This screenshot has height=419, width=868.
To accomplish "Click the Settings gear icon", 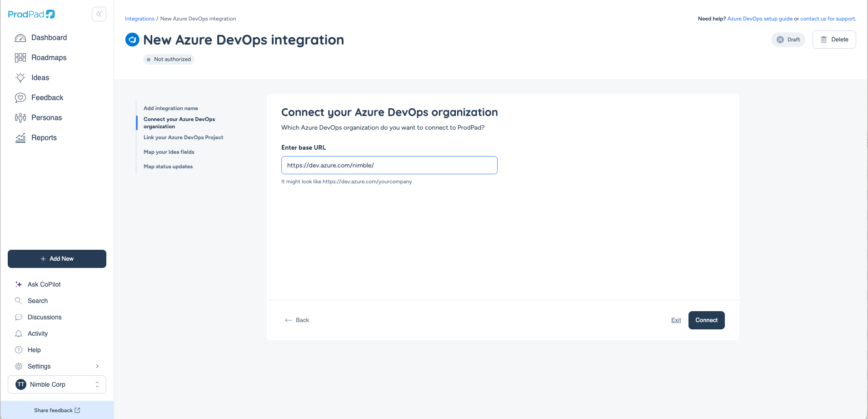I will [19, 366].
